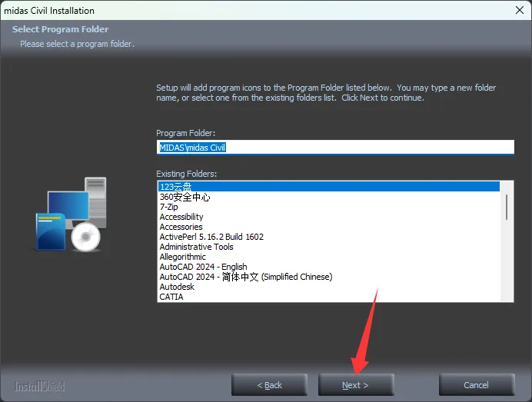The width and height of the screenshot is (532, 402).
Task: Go back with the Back button
Action: tap(269, 384)
